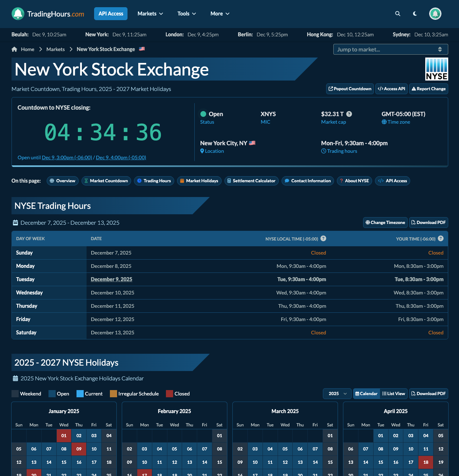Open the 2025 year selector
459x476 pixels.
pos(337,394)
